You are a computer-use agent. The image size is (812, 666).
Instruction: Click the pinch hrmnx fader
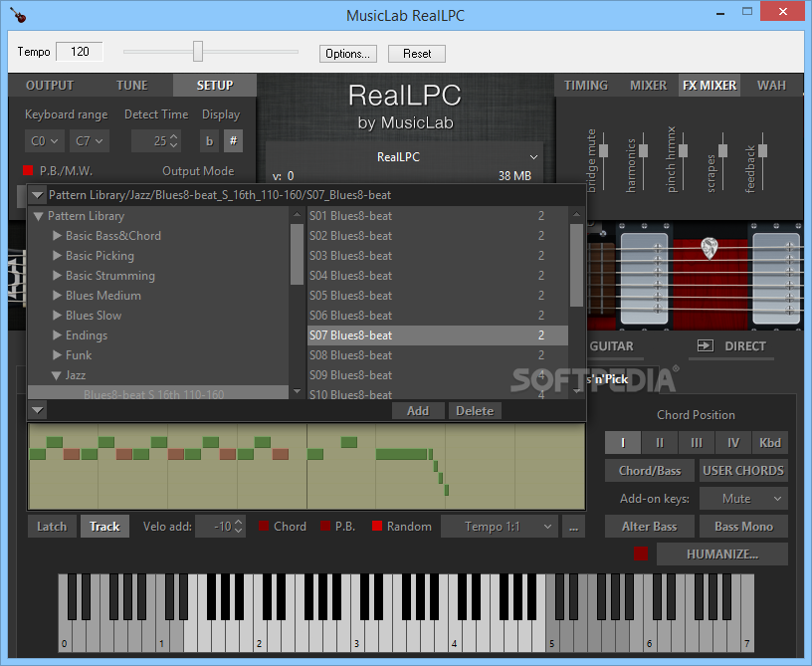click(683, 150)
